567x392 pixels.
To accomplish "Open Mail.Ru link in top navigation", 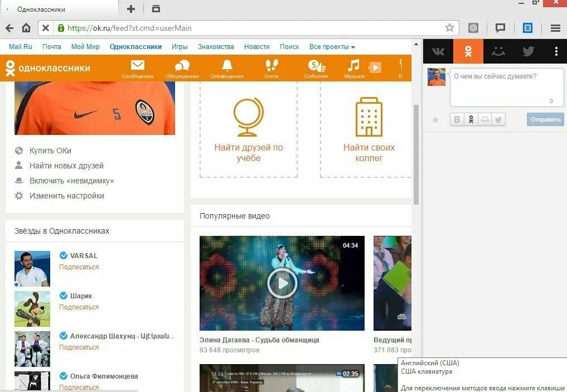I will [x=20, y=47].
